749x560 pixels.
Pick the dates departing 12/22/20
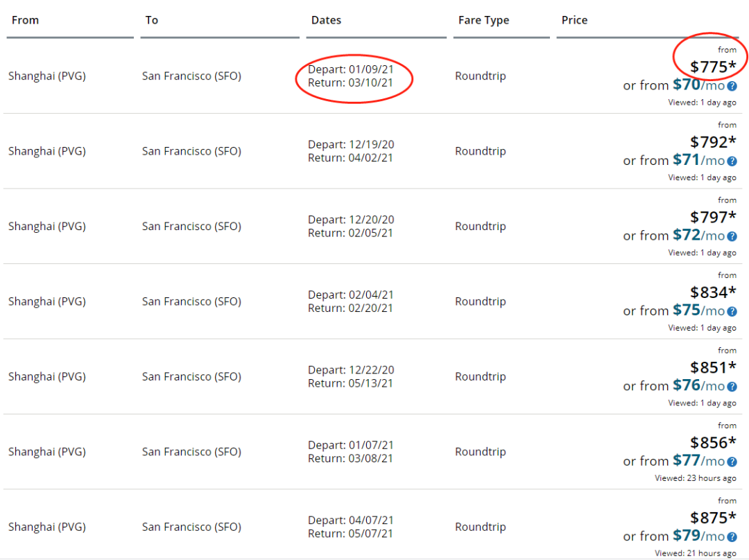coord(350,377)
